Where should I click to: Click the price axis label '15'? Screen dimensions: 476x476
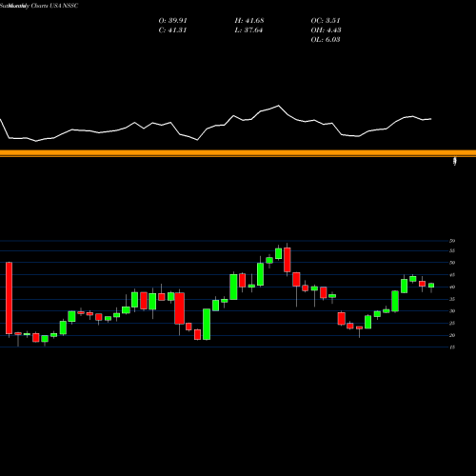(452, 347)
